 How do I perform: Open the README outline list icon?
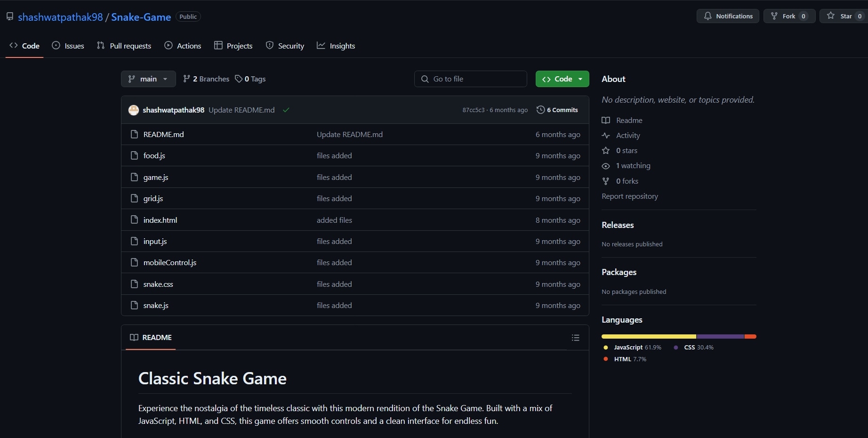click(575, 338)
